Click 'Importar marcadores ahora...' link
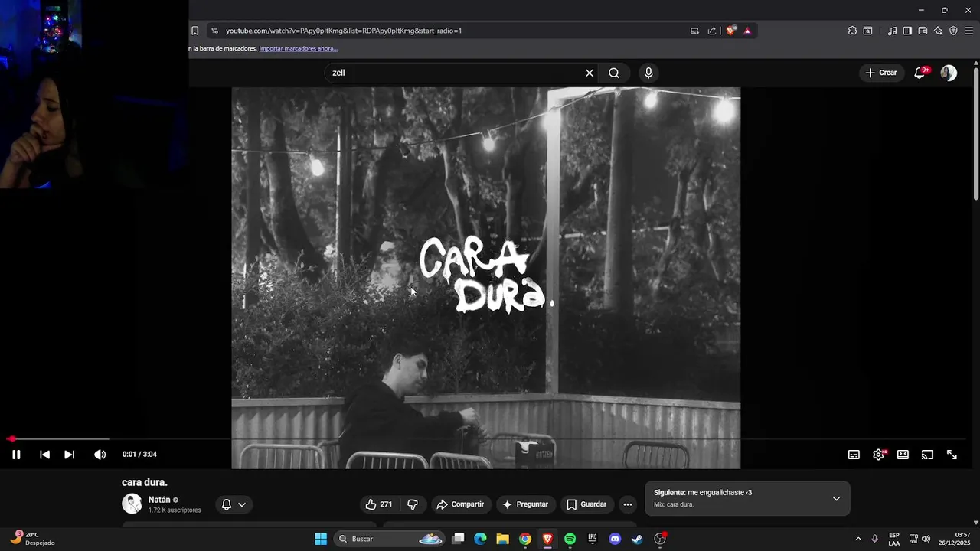The image size is (980, 551). [299, 48]
